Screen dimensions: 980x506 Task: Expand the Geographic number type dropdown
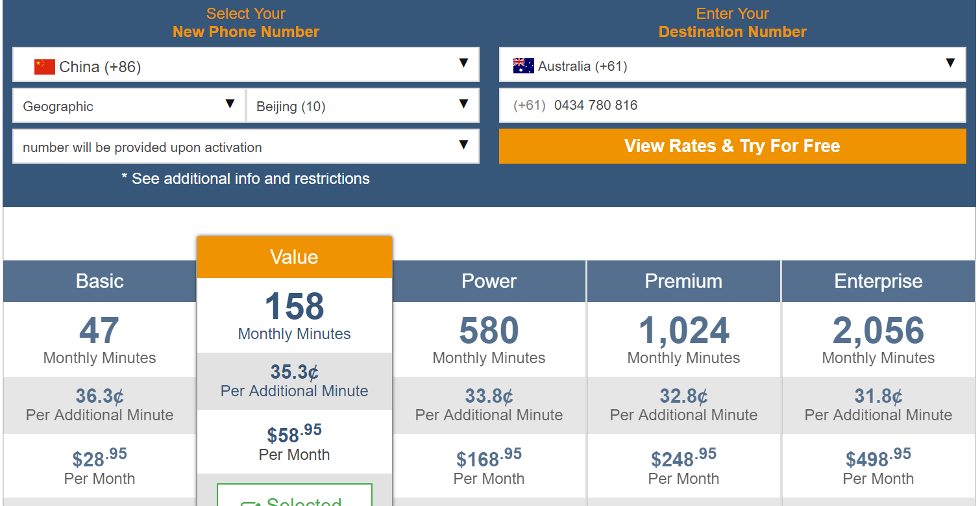[x=129, y=105]
